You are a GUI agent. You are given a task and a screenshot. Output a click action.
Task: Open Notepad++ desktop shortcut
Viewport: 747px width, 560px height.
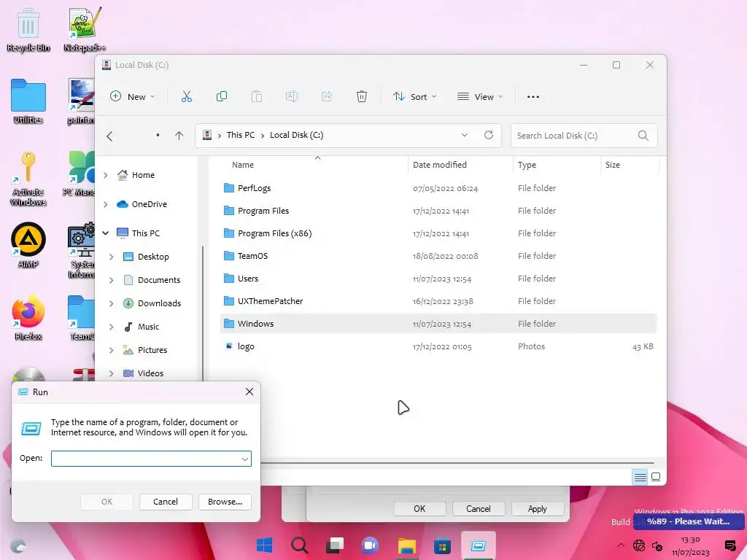(85, 29)
